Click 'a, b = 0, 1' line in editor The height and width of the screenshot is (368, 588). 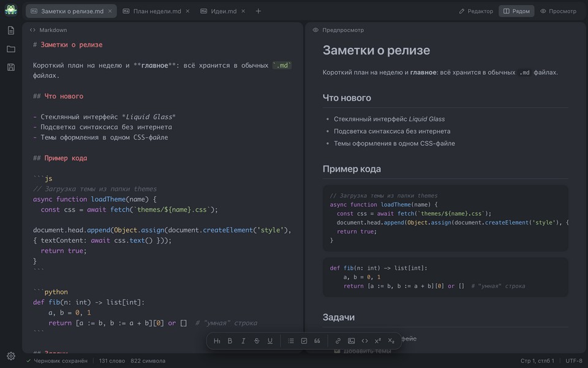70,312
